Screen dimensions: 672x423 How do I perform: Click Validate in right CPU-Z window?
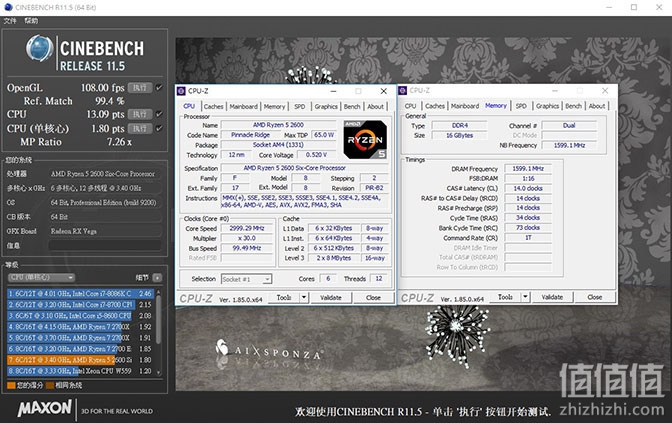point(552,297)
